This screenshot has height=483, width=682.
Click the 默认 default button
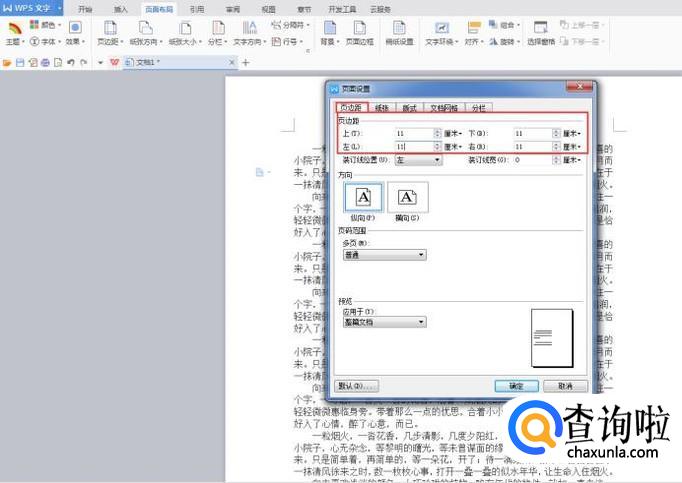point(357,386)
